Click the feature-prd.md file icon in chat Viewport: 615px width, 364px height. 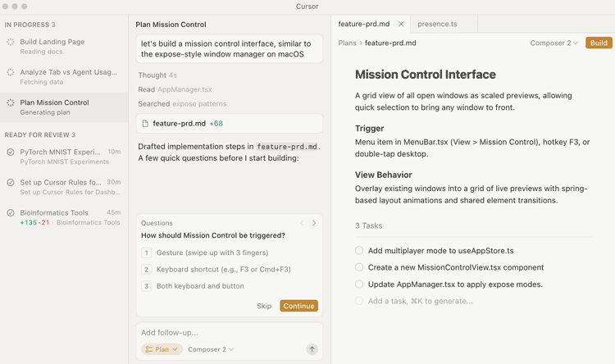(x=145, y=124)
